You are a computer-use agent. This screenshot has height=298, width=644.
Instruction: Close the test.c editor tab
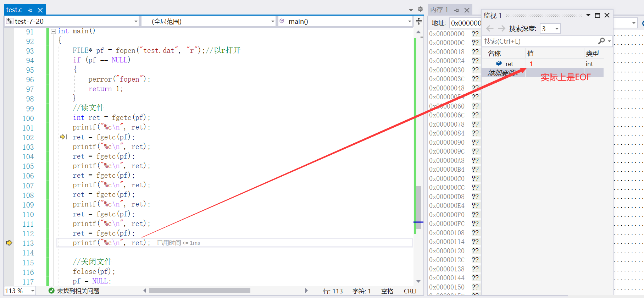pos(40,10)
